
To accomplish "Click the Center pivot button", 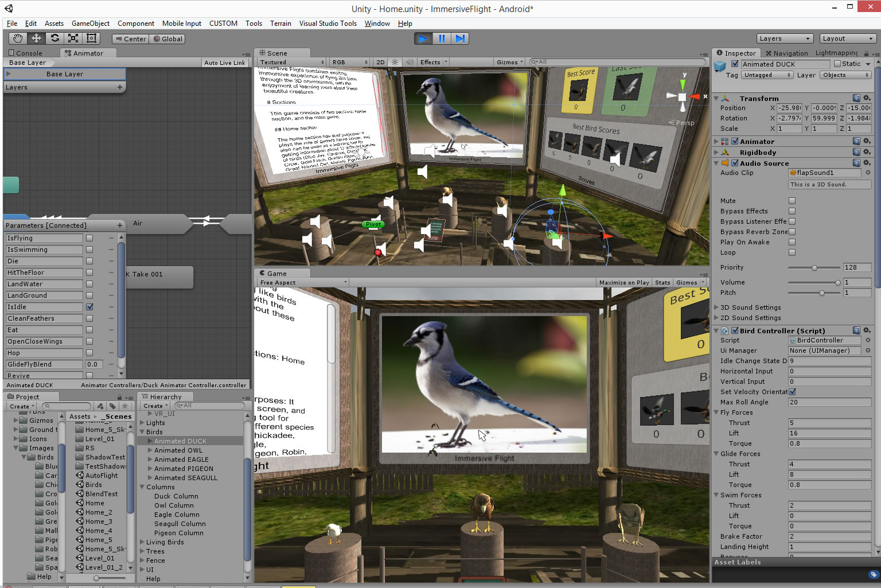I will pos(130,39).
